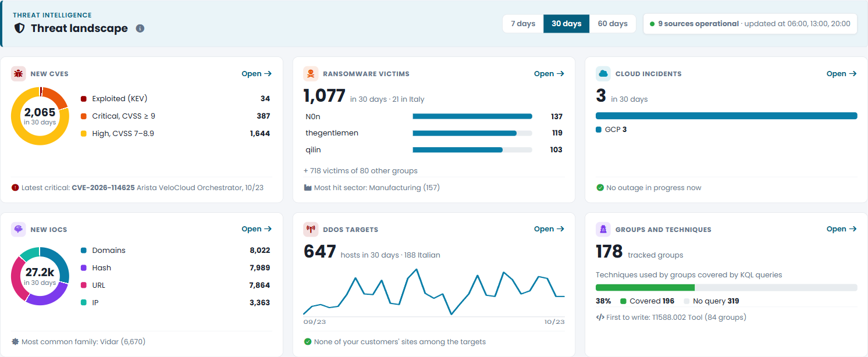This screenshot has height=357, width=868.
Task: Switch time range to 7 days
Action: 523,24
